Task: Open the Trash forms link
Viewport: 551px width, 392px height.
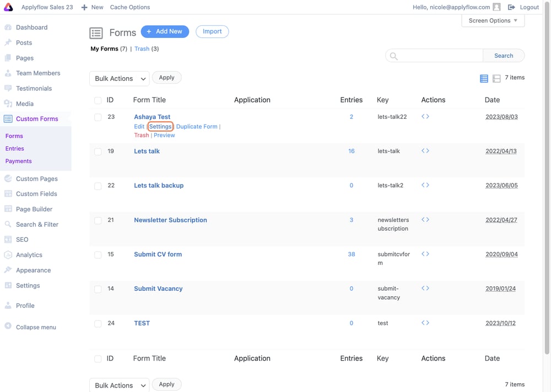Action: [142, 49]
